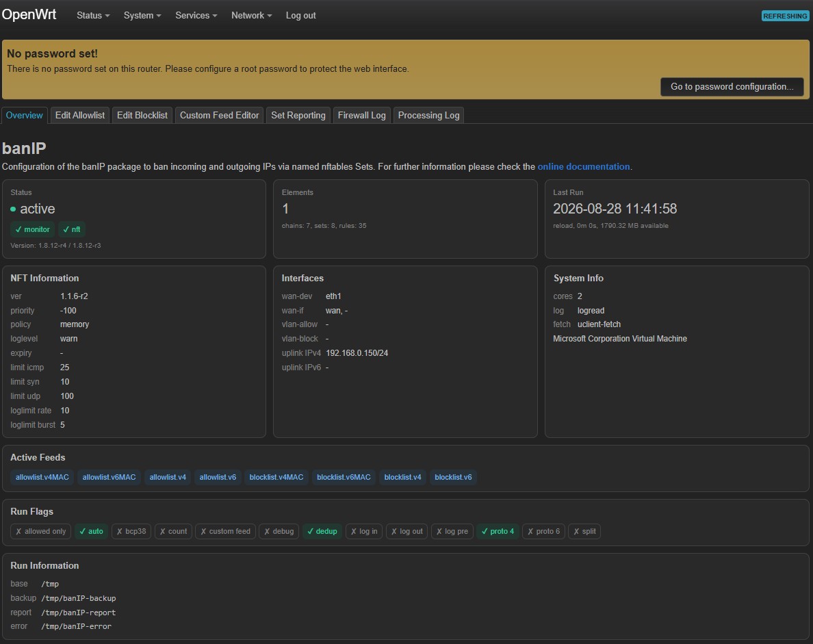Click the policy value memory
813x644 pixels.
pyautogui.click(x=75, y=324)
